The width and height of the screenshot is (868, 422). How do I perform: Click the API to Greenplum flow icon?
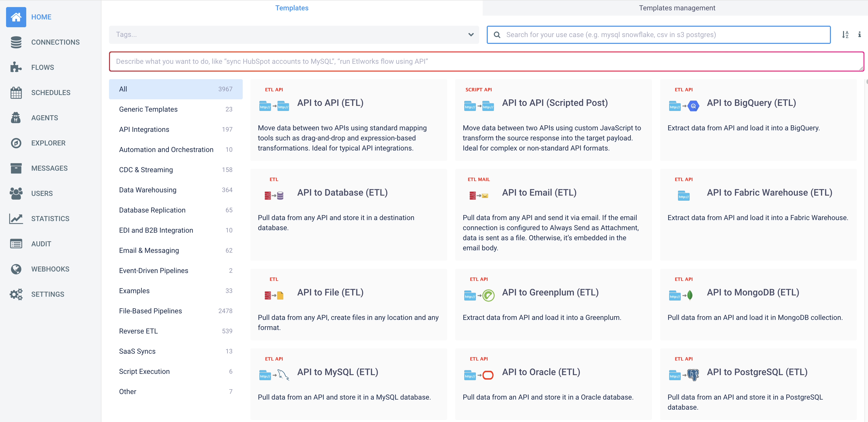[x=479, y=295]
